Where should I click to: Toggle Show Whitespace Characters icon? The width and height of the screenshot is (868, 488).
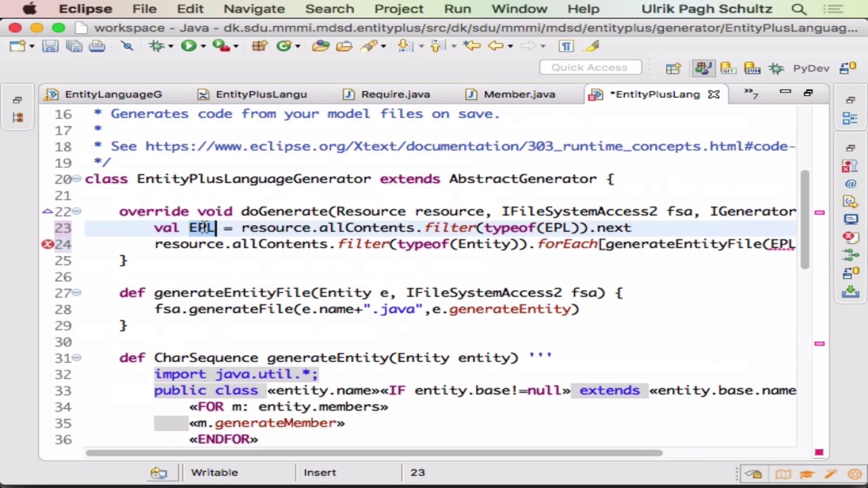(566, 46)
